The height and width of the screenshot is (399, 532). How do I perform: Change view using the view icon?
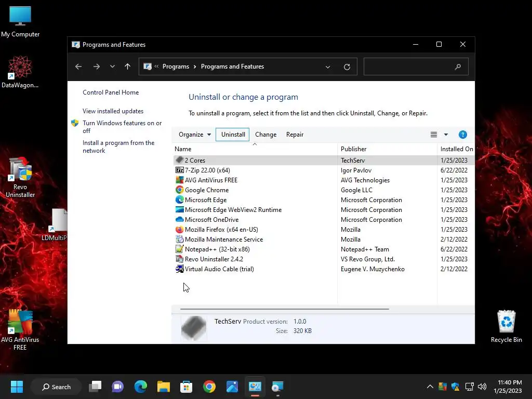[x=434, y=135]
